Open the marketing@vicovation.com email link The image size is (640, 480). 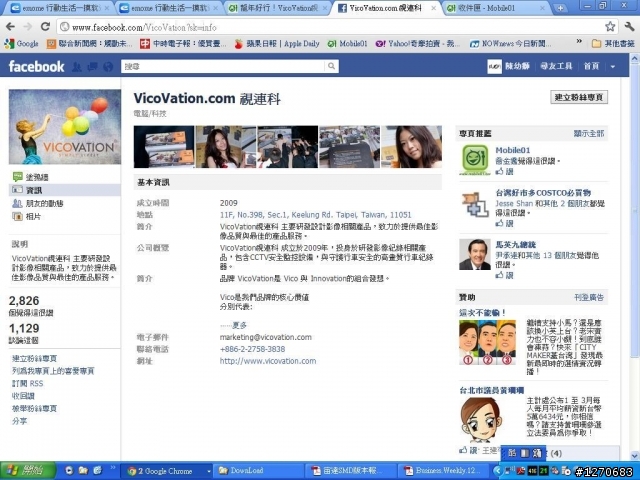pyautogui.click(x=266, y=337)
